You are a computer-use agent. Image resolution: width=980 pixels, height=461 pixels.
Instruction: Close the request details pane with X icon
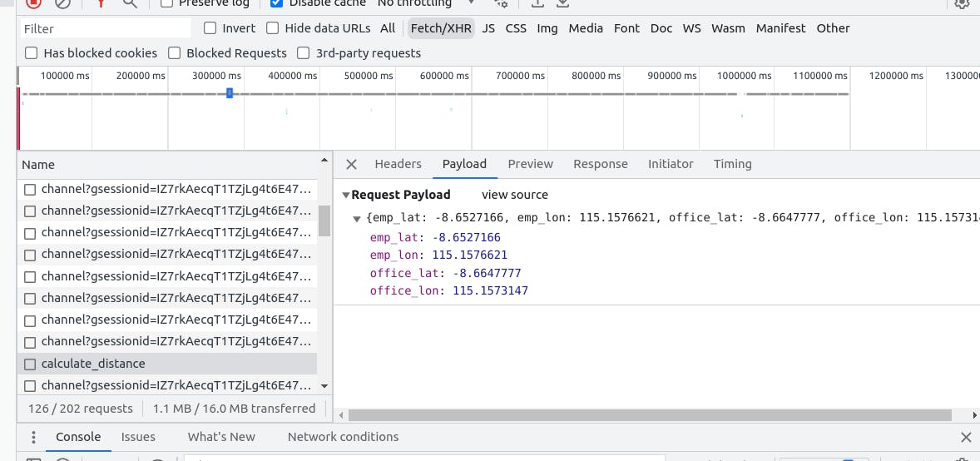pyautogui.click(x=351, y=164)
